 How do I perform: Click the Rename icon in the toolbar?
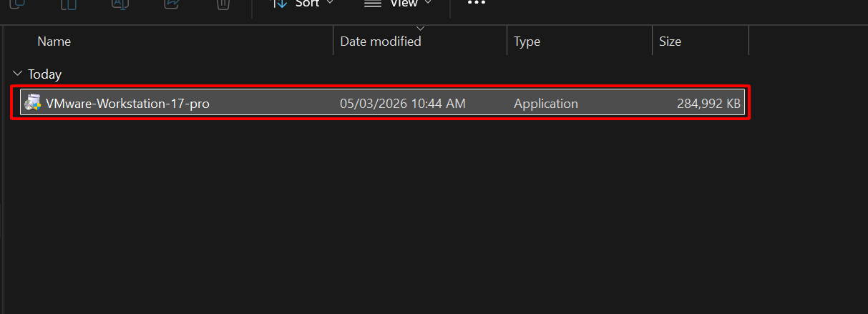120,4
